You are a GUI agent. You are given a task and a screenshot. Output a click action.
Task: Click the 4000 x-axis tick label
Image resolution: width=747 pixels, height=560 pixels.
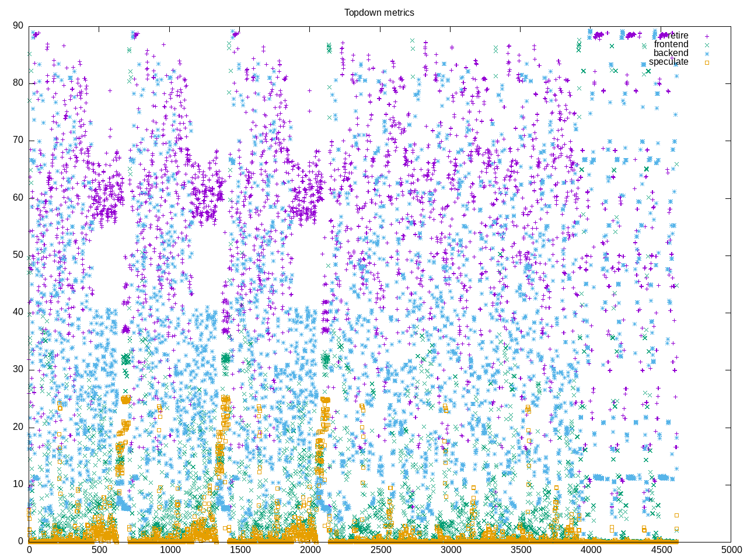(x=591, y=549)
